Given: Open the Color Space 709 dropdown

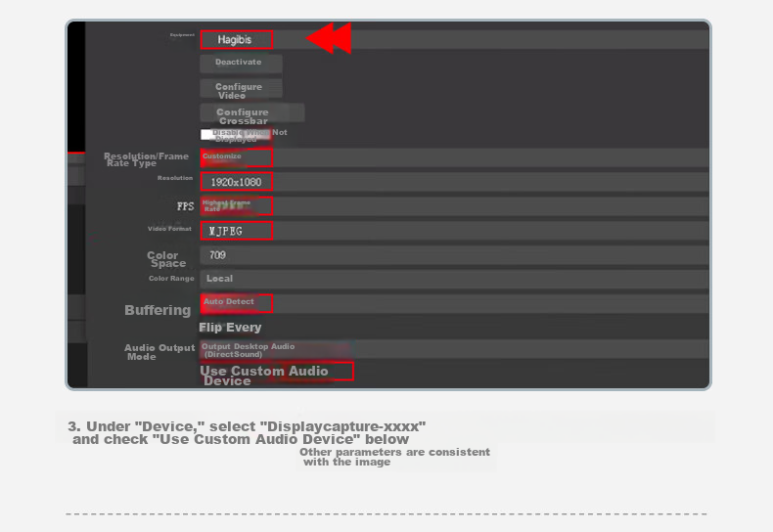Looking at the screenshot, I should click(x=454, y=255).
